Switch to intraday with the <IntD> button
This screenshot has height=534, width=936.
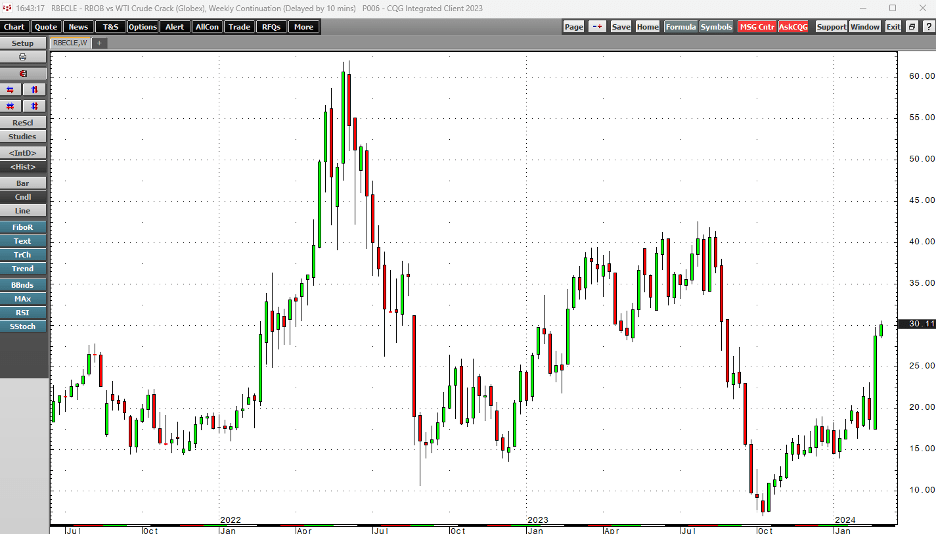(x=23, y=153)
